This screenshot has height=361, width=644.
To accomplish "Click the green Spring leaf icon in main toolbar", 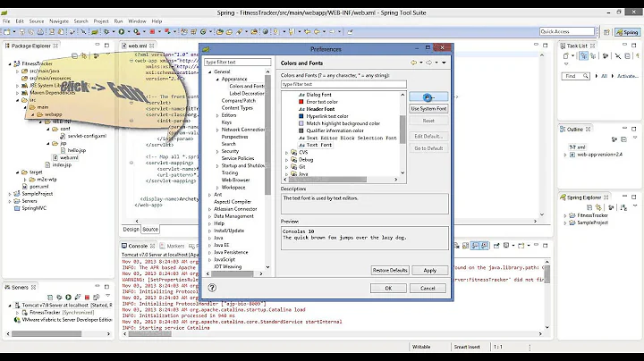I will tap(95, 31).
